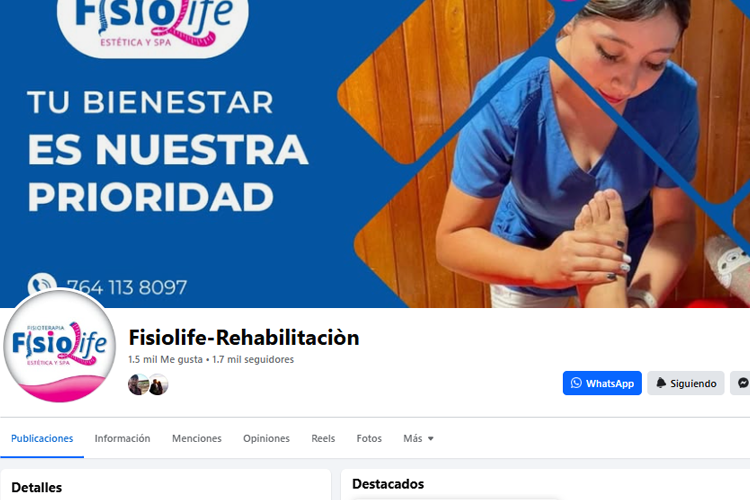Click the first follower avatar thumbnail
Image resolution: width=750 pixels, height=500 pixels.
138,384
